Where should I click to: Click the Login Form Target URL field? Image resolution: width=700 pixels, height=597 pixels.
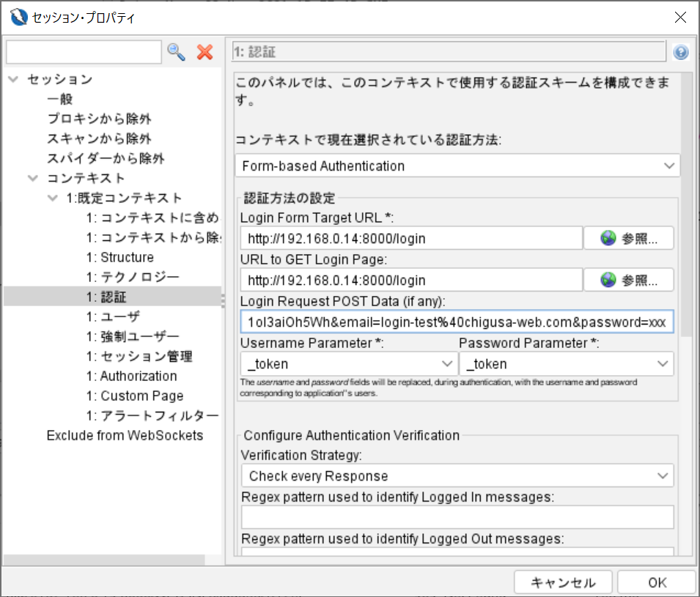click(412, 238)
